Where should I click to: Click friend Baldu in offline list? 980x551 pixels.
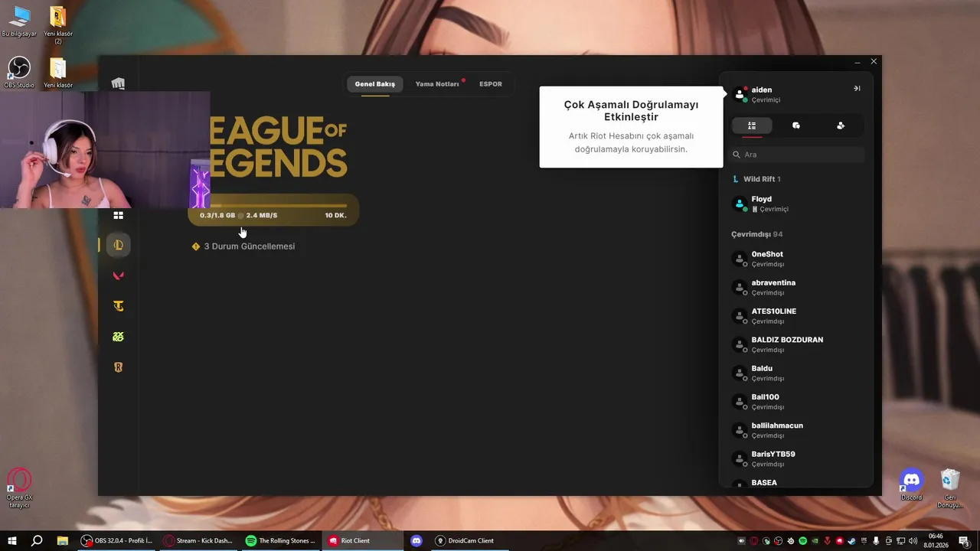pyautogui.click(x=796, y=373)
